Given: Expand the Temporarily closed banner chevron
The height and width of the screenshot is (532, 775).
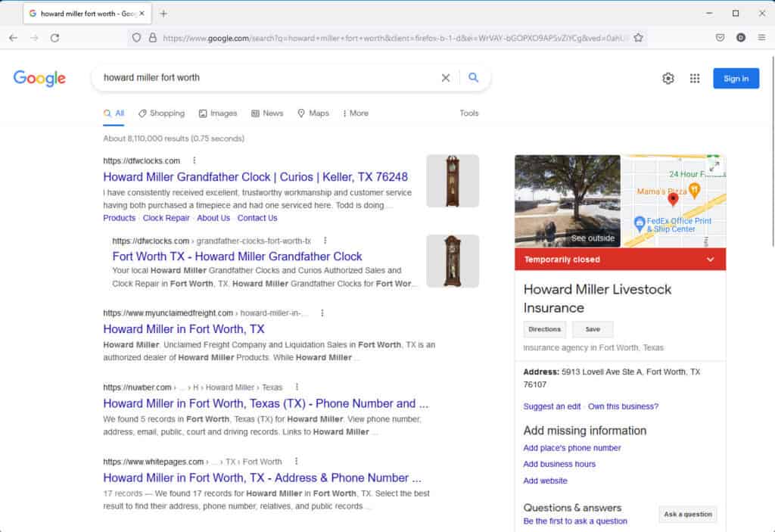Looking at the screenshot, I should [x=710, y=260].
